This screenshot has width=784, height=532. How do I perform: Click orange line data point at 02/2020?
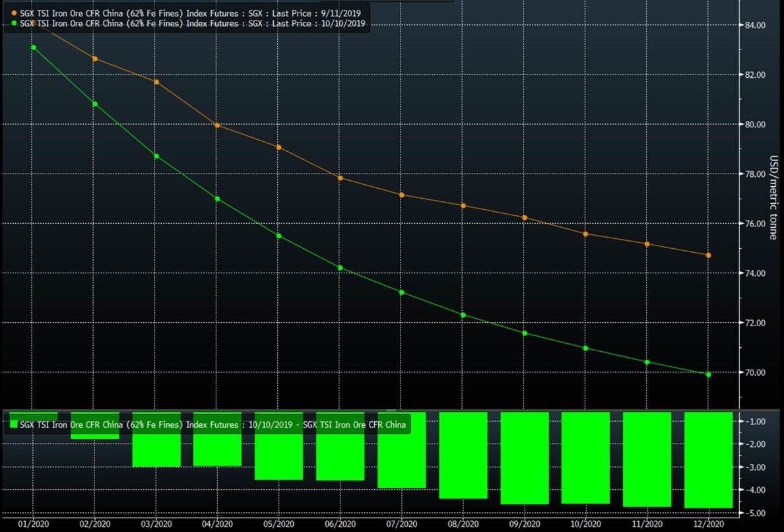(95, 59)
